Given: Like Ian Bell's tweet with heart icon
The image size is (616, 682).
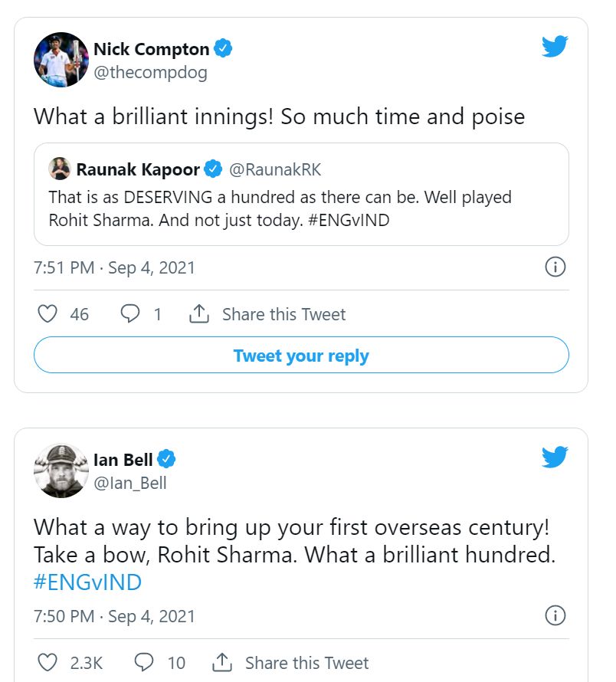Looking at the screenshot, I should point(48,662).
